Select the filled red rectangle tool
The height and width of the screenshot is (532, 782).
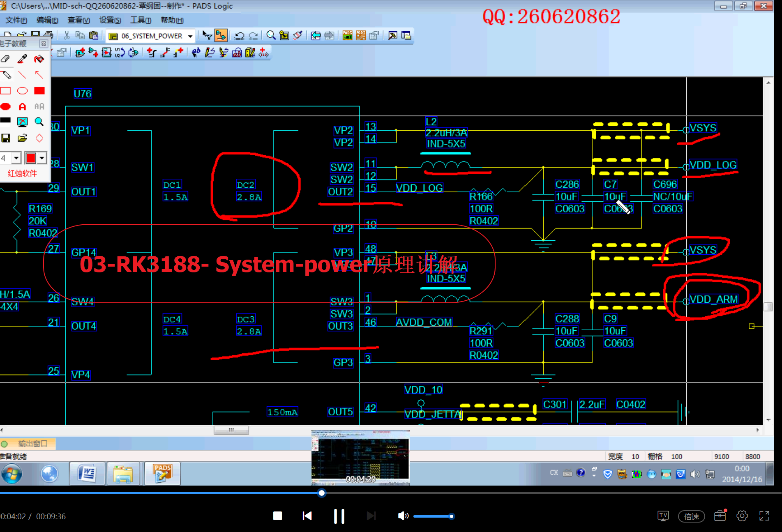click(x=39, y=91)
